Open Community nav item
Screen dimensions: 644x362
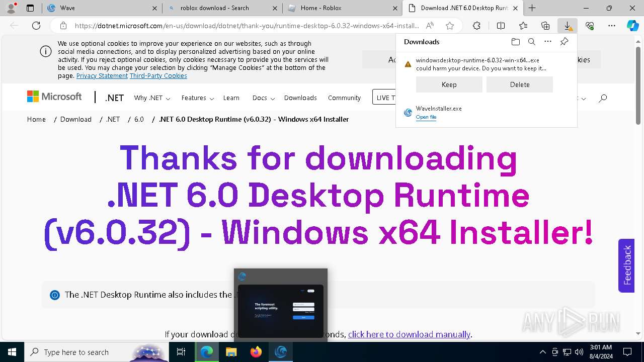click(344, 98)
